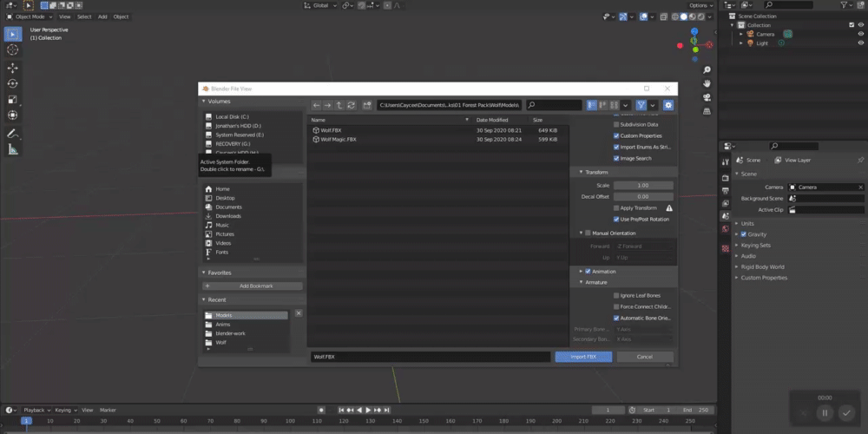Open the Select menu in viewport header

84,16
